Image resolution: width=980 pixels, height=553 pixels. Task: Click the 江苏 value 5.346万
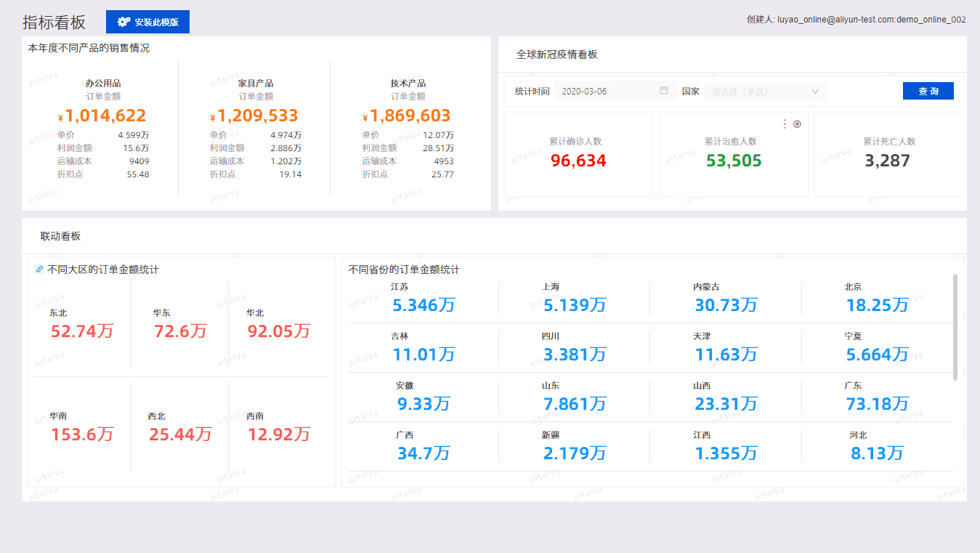(x=424, y=305)
